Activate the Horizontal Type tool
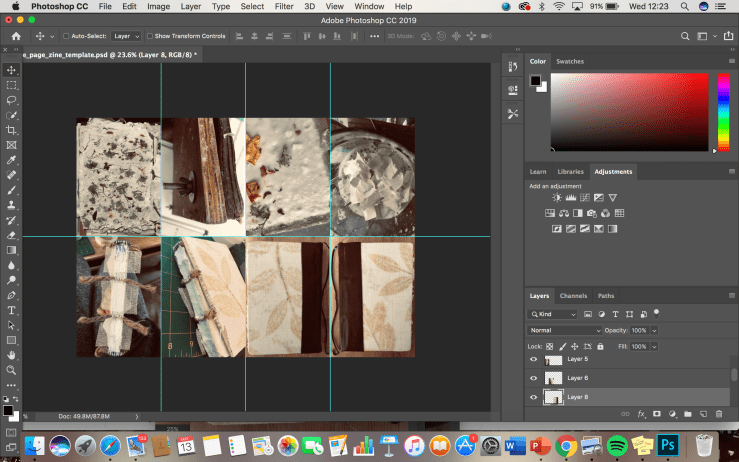The image size is (739, 462). tap(11, 310)
